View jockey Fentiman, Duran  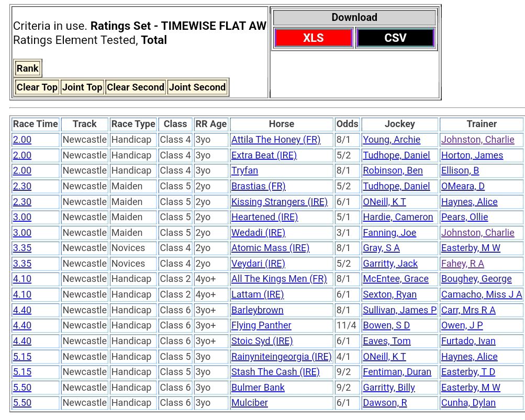point(397,372)
